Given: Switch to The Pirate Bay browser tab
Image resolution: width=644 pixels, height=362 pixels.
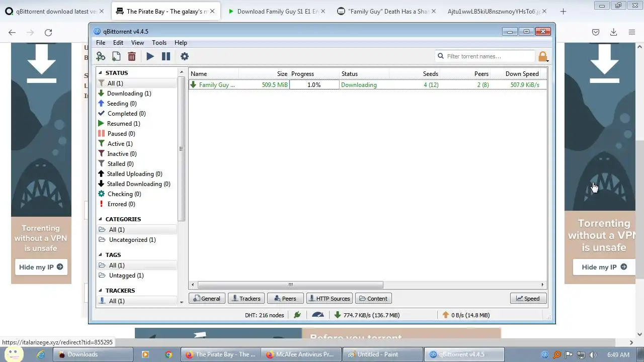Looking at the screenshot, I should click(x=167, y=11).
